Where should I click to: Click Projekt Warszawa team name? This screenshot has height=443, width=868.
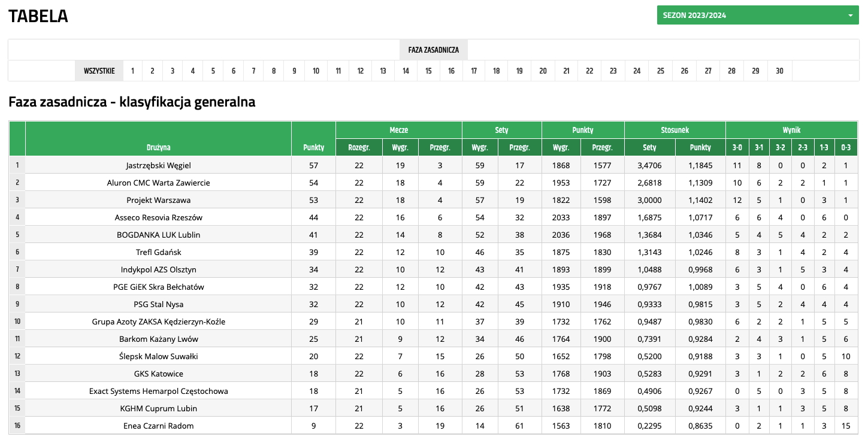pyautogui.click(x=158, y=200)
